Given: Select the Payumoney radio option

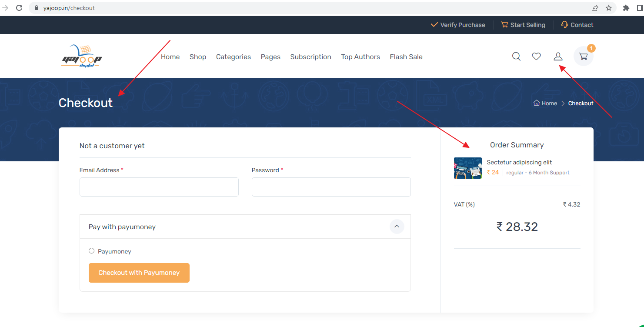Looking at the screenshot, I should point(91,251).
